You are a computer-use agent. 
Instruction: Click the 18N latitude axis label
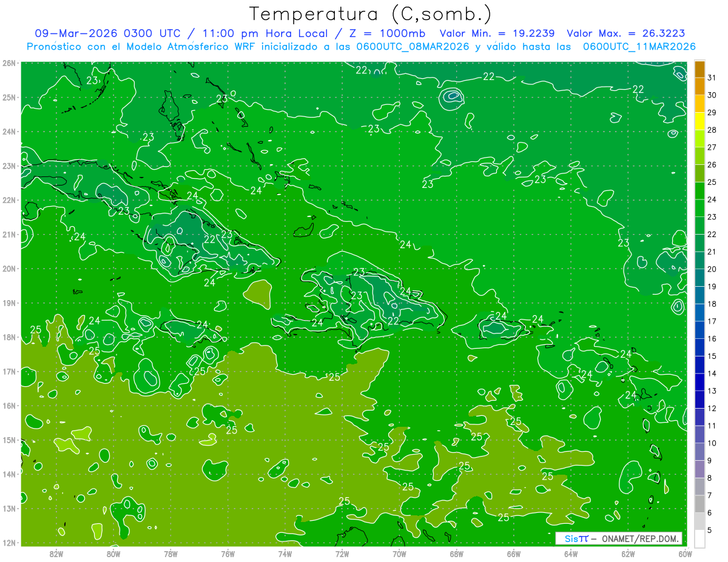click(x=9, y=337)
